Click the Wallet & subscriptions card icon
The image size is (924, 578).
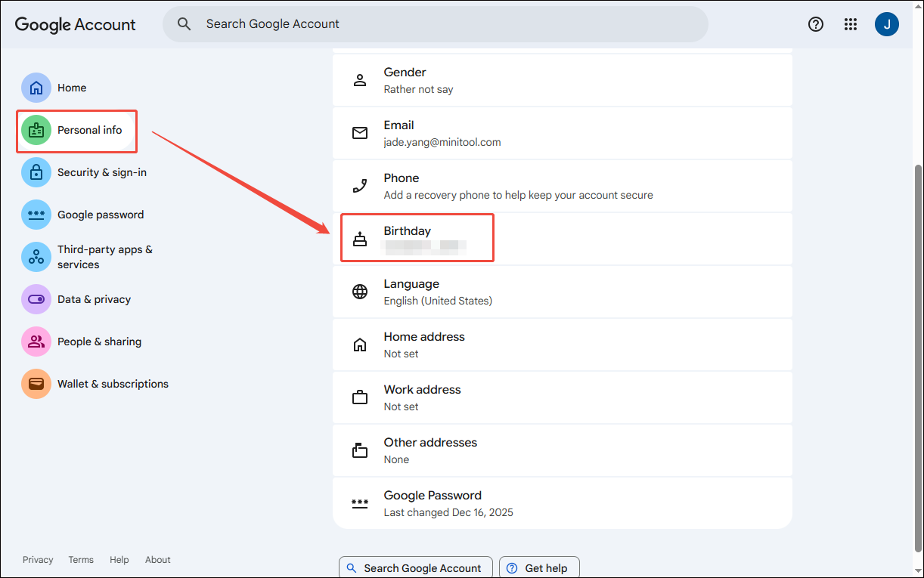pyautogui.click(x=36, y=384)
